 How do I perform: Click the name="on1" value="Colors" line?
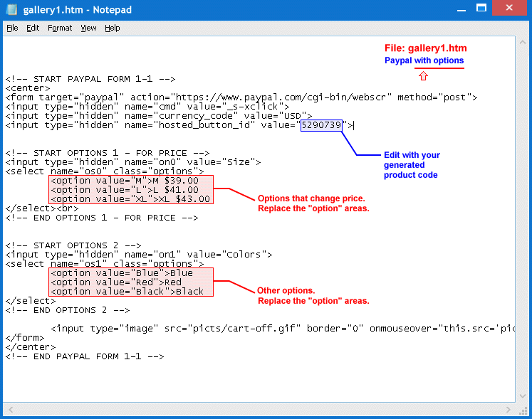click(139, 255)
